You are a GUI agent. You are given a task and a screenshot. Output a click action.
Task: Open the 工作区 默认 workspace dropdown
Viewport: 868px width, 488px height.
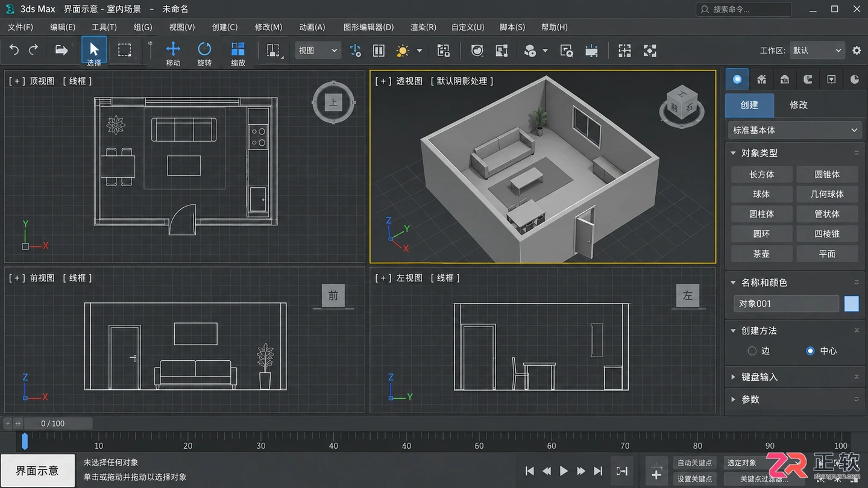click(817, 51)
